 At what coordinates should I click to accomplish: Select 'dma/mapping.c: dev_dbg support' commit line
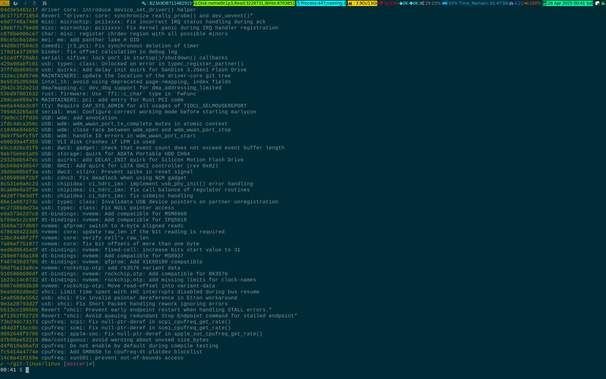(111, 88)
